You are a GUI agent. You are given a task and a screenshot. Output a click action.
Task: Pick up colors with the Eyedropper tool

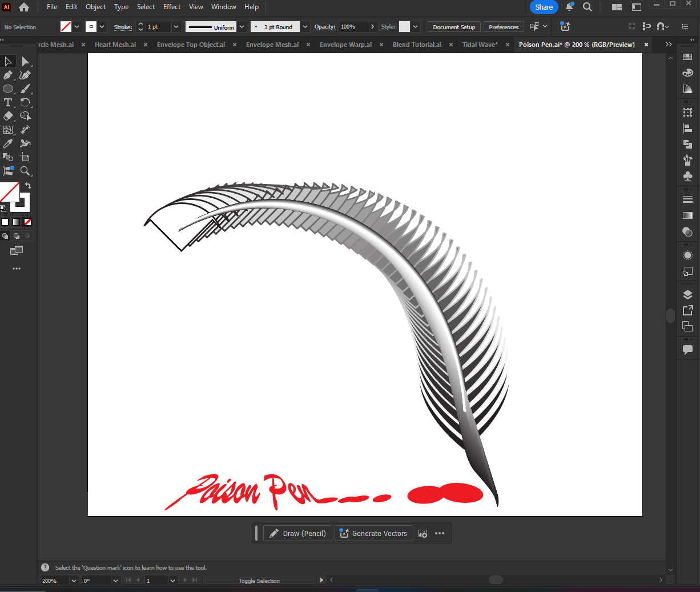tap(7, 142)
